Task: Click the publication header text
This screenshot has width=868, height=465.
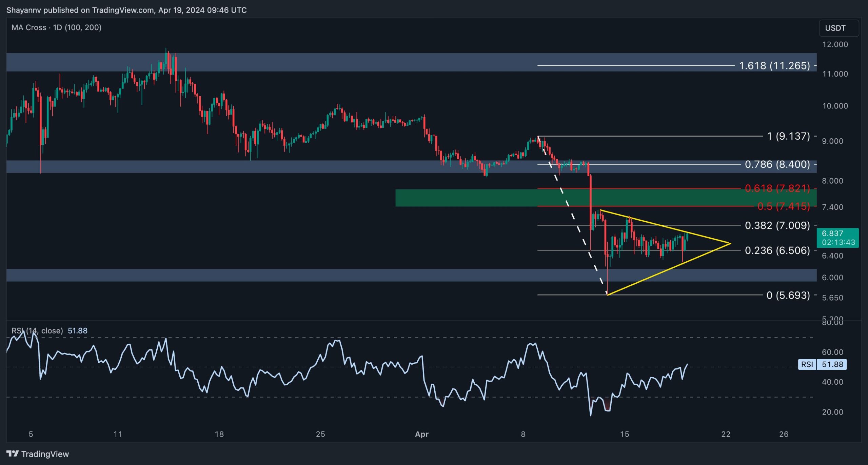Action: (126, 10)
